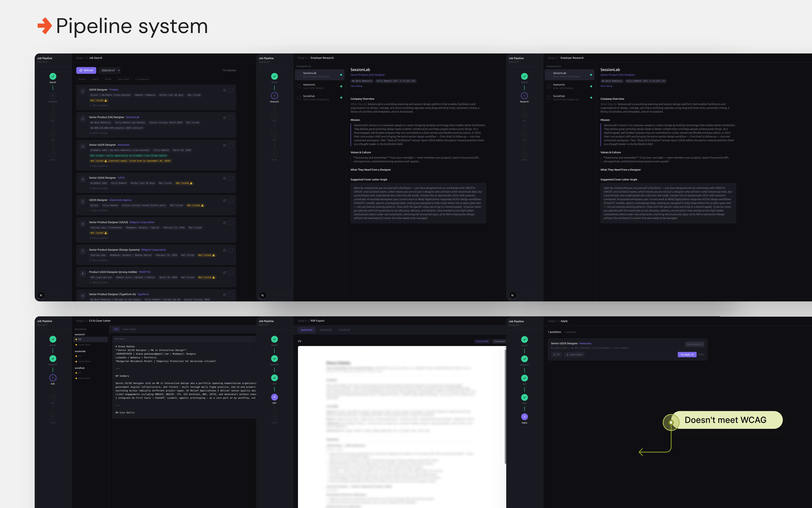Select the CV tab above Markdown editor

[116, 329]
